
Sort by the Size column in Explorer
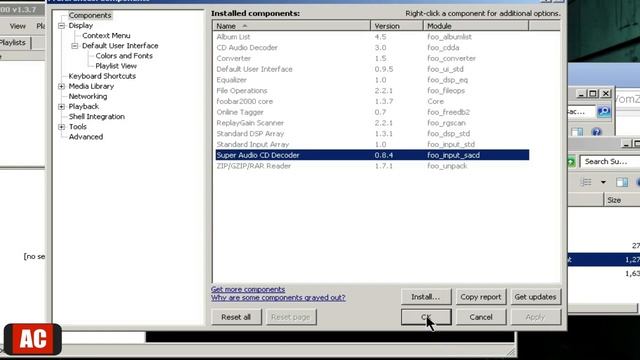coord(622,200)
